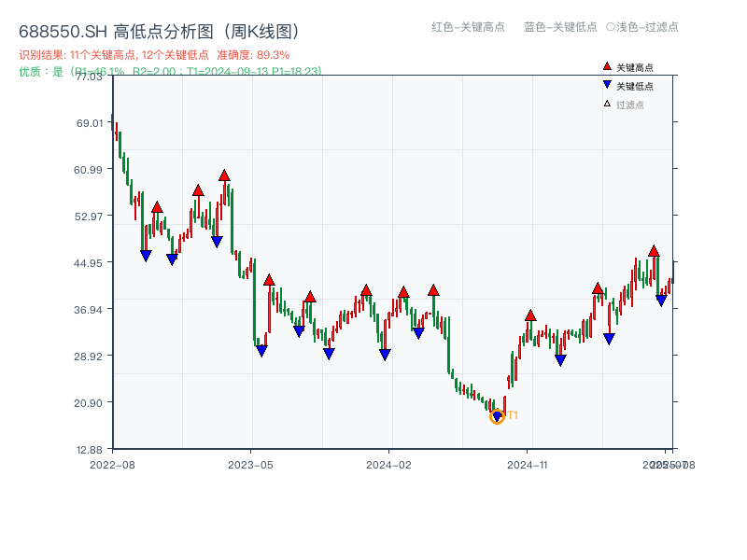Click the orange circle T1 marker on the chart
The image size is (747, 560).
497,416
